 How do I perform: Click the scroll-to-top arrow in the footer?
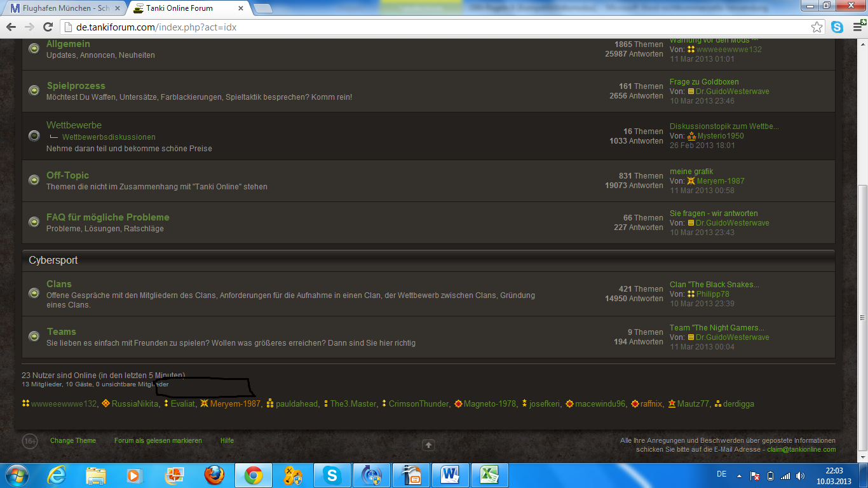tap(428, 445)
